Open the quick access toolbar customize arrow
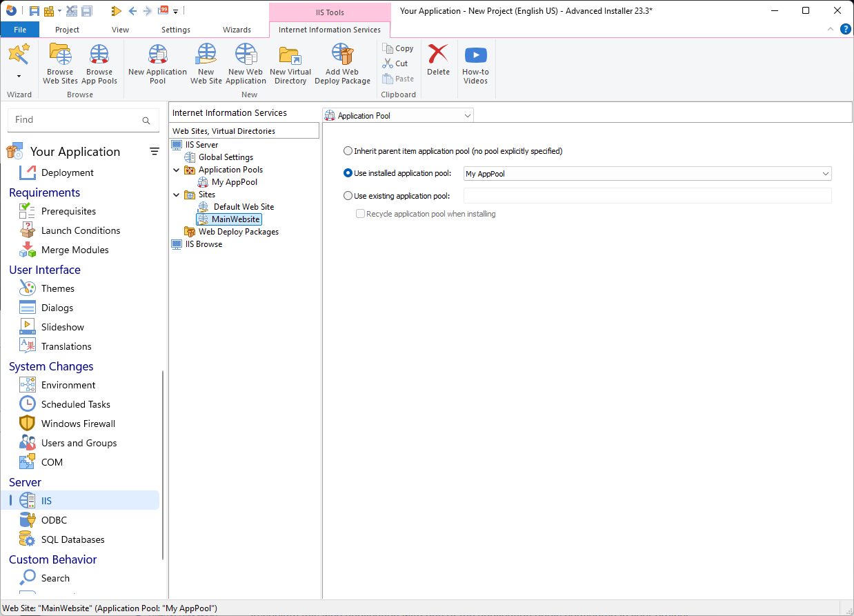 coord(176,11)
